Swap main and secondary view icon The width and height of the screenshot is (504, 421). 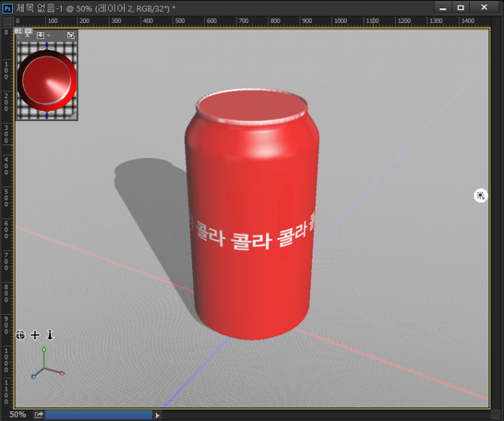tap(71, 35)
